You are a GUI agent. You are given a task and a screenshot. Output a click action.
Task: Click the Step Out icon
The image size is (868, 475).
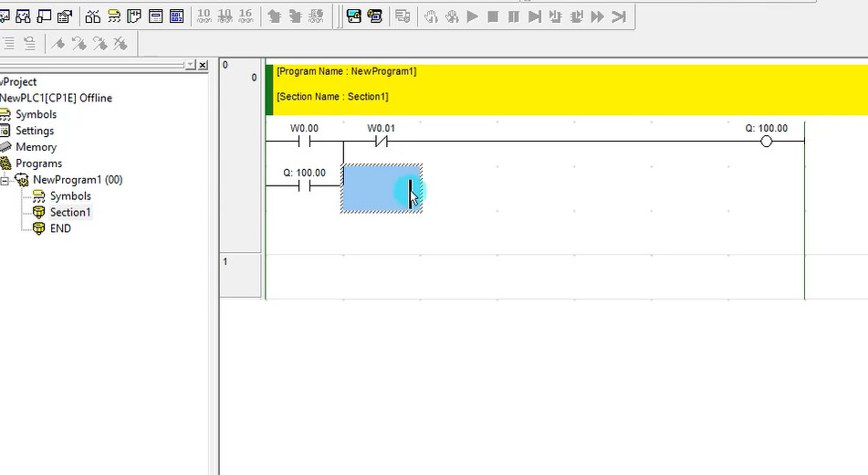[576, 16]
